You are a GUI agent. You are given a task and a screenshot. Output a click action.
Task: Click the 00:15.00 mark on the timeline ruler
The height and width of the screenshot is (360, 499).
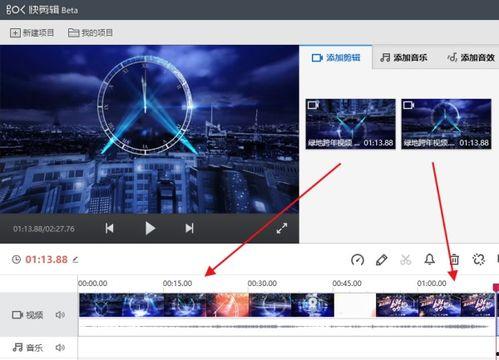(177, 283)
